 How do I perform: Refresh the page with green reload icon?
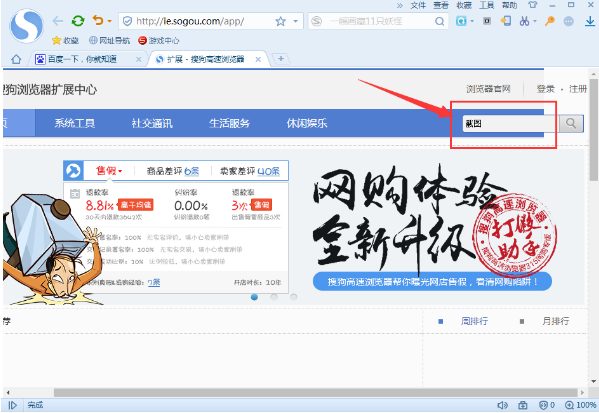[x=78, y=21]
